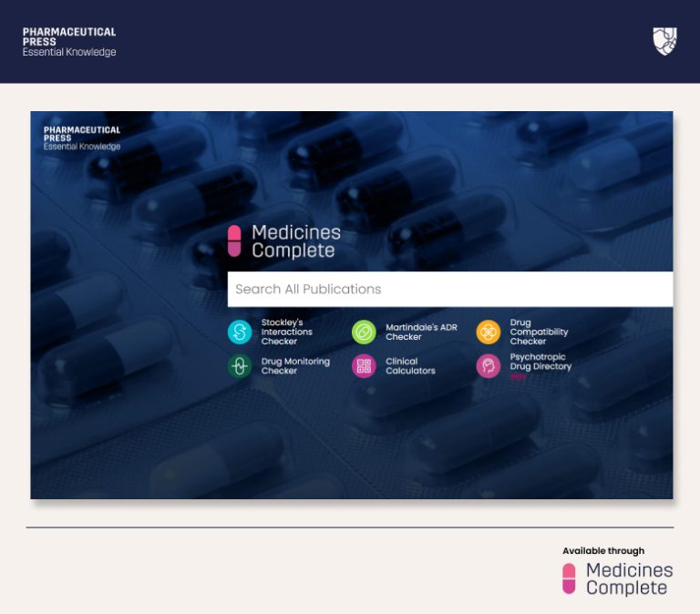700x614 pixels.
Task: Click the Pharmaceutical Press logo in the top header
Action: click(x=69, y=42)
